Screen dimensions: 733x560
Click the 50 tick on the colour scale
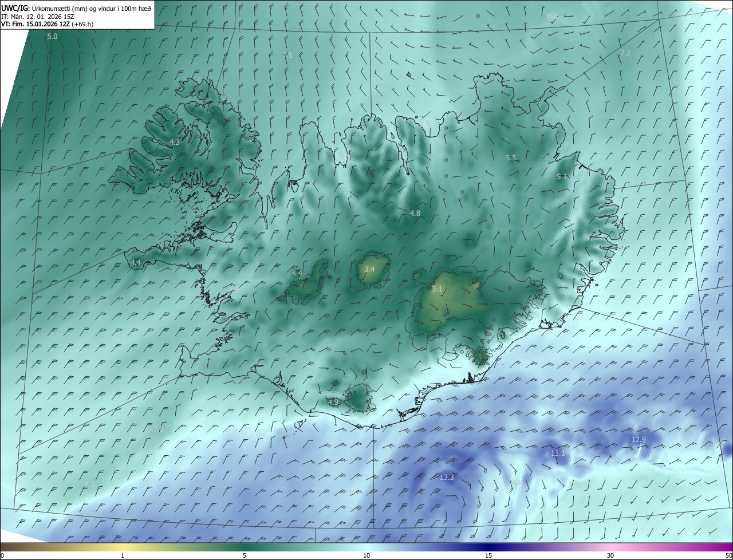728,555
